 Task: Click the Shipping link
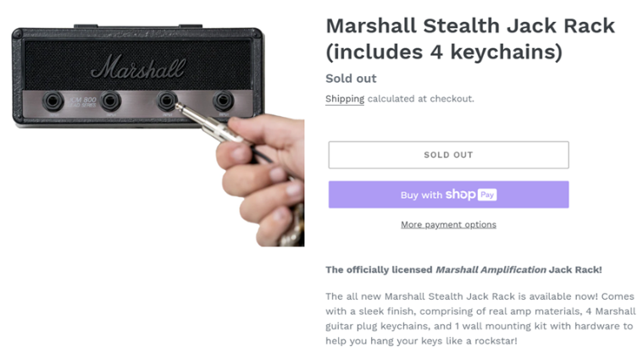tap(344, 99)
